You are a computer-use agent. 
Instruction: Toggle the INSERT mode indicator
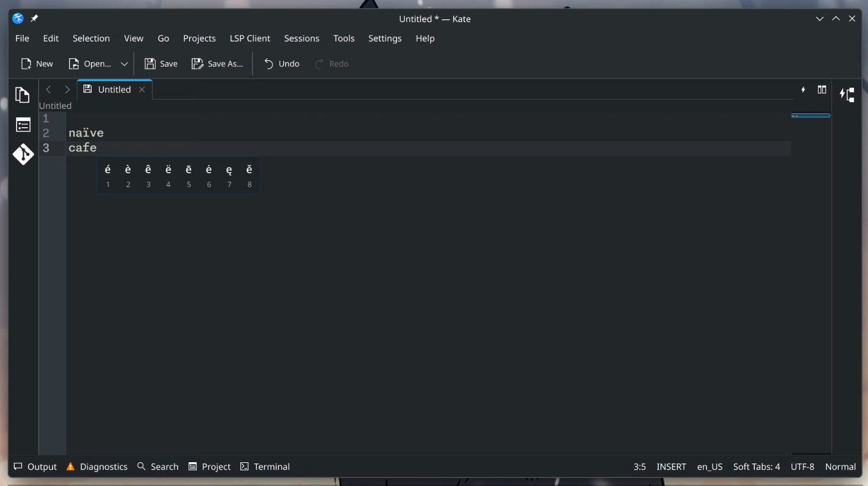671,467
